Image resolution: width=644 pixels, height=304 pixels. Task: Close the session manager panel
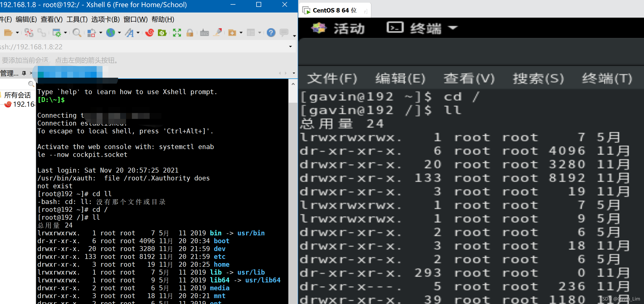31,73
